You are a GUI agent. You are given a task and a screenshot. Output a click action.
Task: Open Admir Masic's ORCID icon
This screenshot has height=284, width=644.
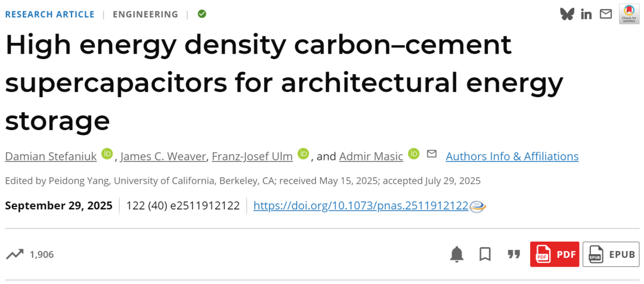pyautogui.click(x=414, y=154)
